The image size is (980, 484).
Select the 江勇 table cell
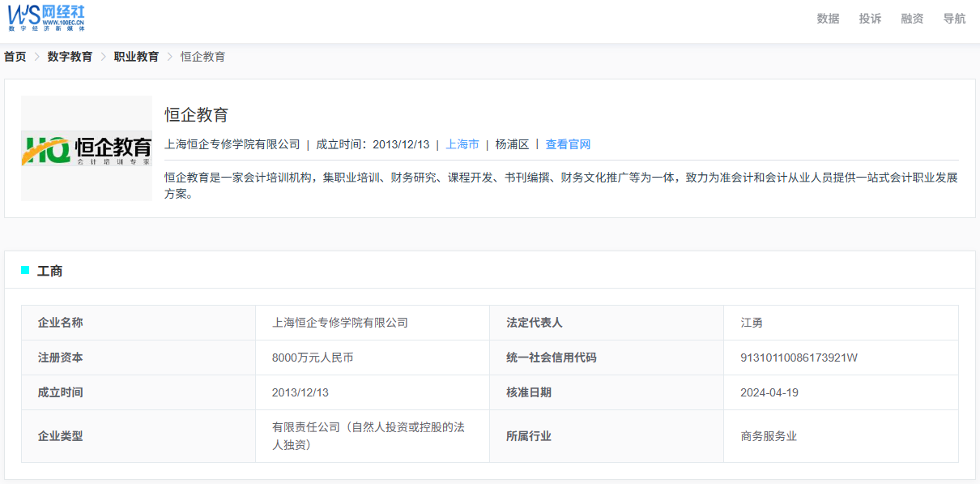[841, 323]
